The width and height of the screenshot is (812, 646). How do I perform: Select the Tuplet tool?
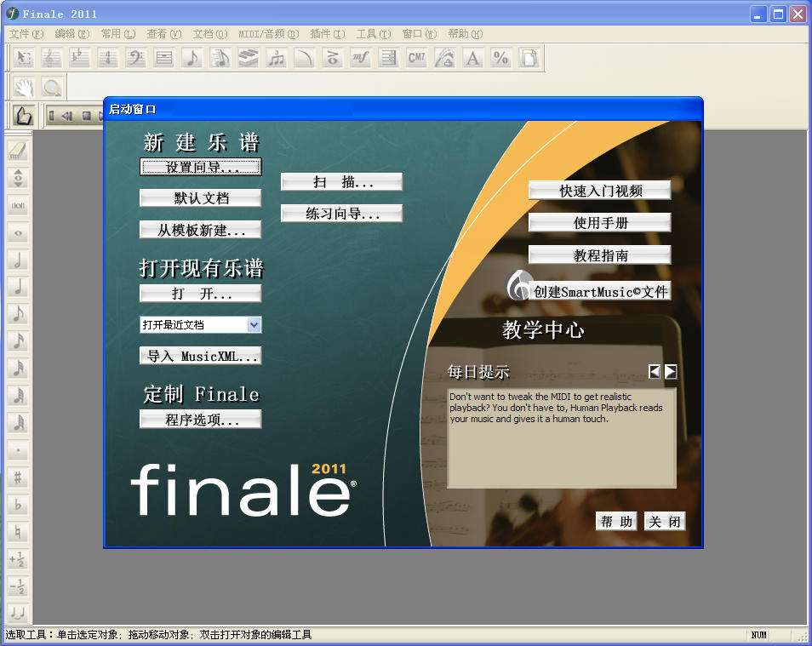coord(276,58)
